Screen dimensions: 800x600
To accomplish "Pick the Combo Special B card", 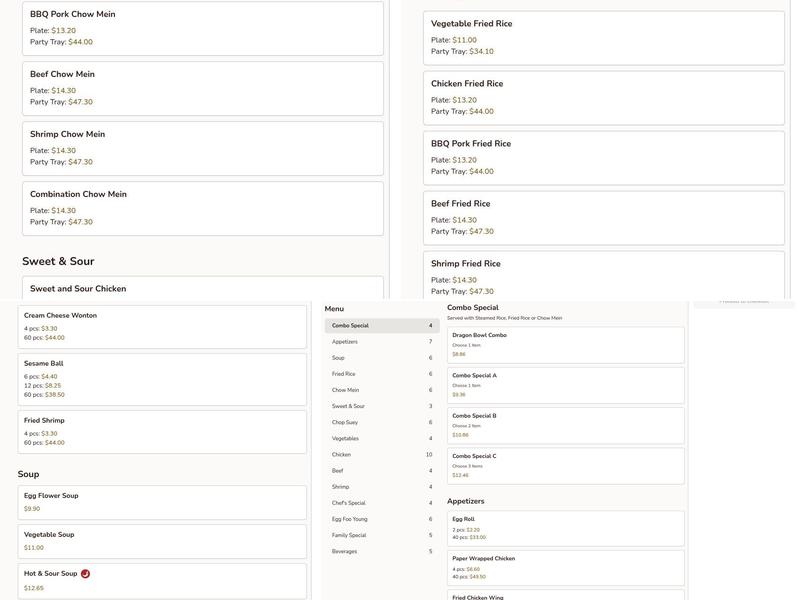I will click(565, 425).
